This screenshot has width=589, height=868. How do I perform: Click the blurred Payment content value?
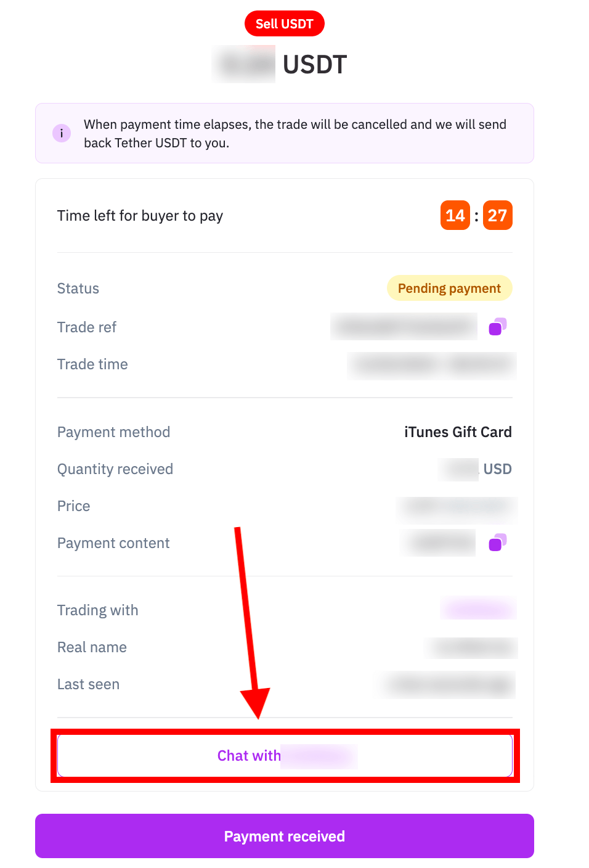pos(438,542)
